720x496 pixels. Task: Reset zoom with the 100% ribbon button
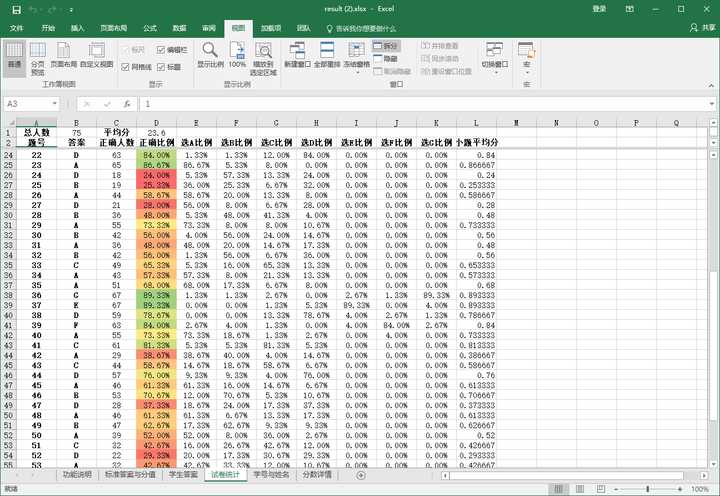pos(237,55)
